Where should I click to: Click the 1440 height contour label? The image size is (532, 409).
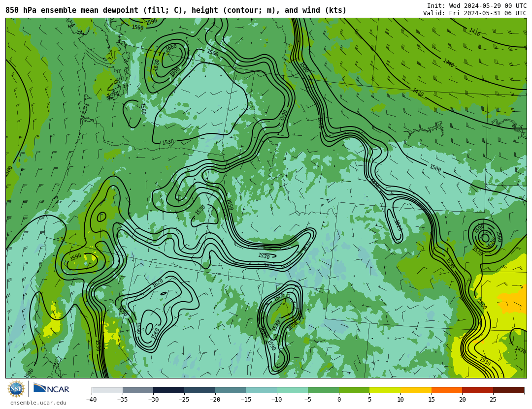click(x=449, y=63)
